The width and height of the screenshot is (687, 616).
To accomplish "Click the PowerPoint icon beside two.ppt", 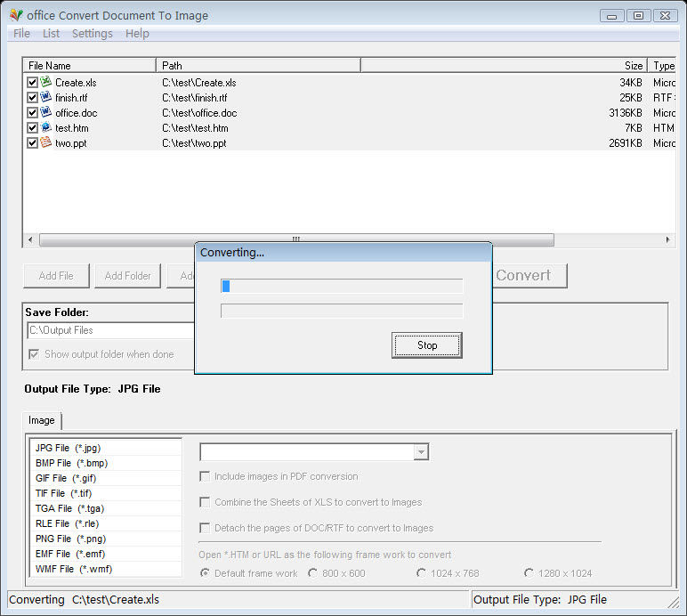I will point(46,142).
